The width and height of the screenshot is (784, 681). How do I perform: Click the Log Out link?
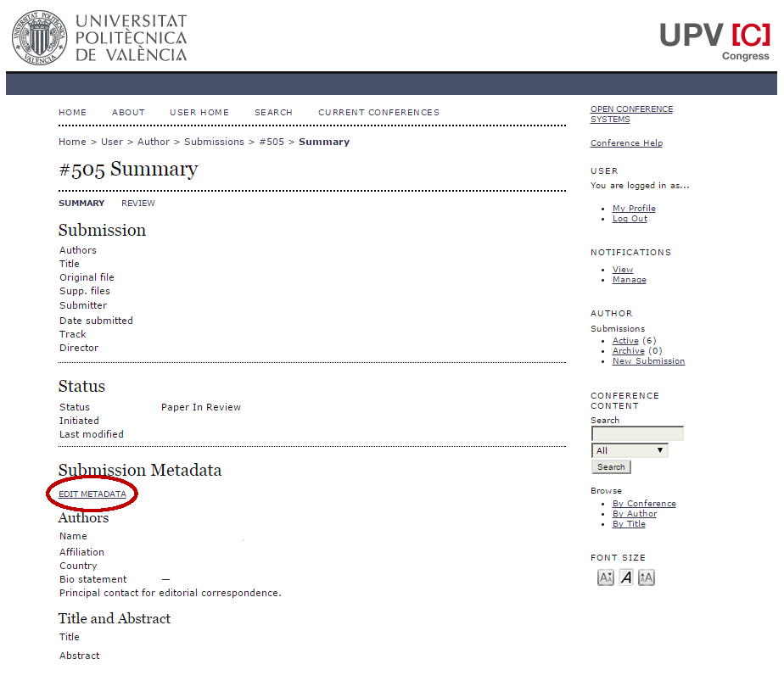click(x=630, y=218)
